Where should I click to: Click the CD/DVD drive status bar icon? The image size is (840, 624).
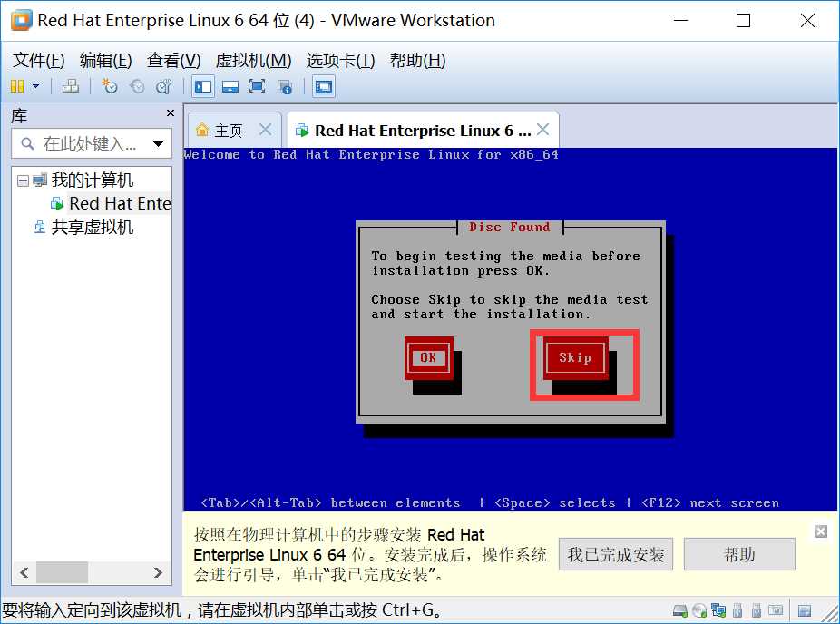pos(699,610)
